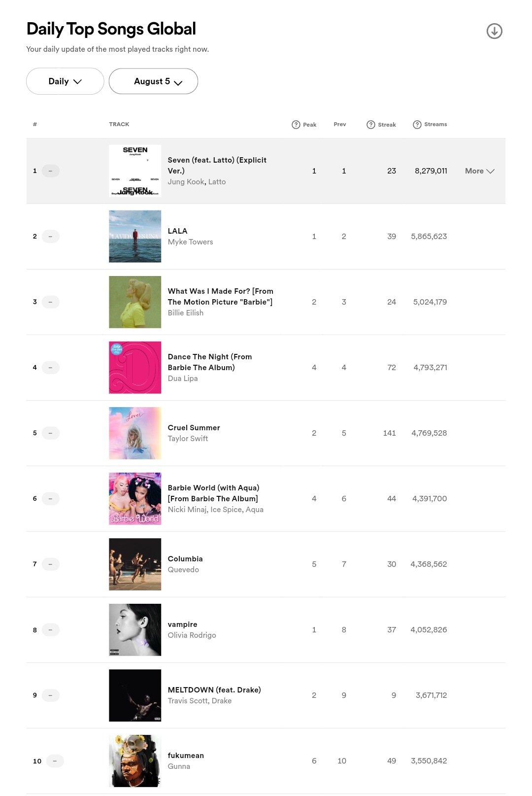Click the Prev column header
532x796 pixels.
tap(340, 124)
